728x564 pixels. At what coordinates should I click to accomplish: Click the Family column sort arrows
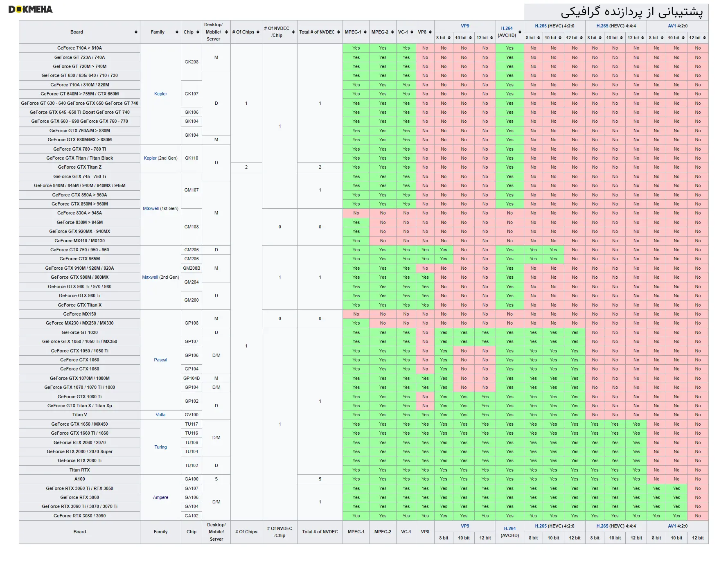[177, 32]
